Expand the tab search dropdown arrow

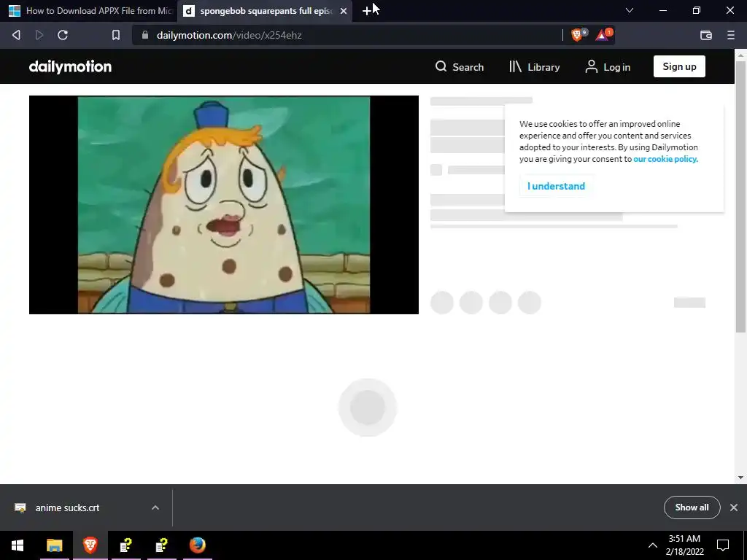pyautogui.click(x=630, y=10)
